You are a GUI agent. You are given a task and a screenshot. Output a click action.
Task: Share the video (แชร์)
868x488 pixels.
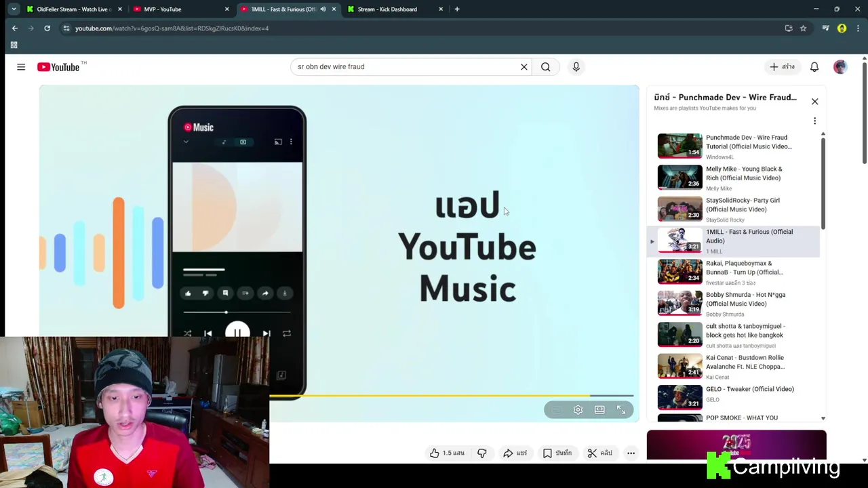(x=515, y=453)
